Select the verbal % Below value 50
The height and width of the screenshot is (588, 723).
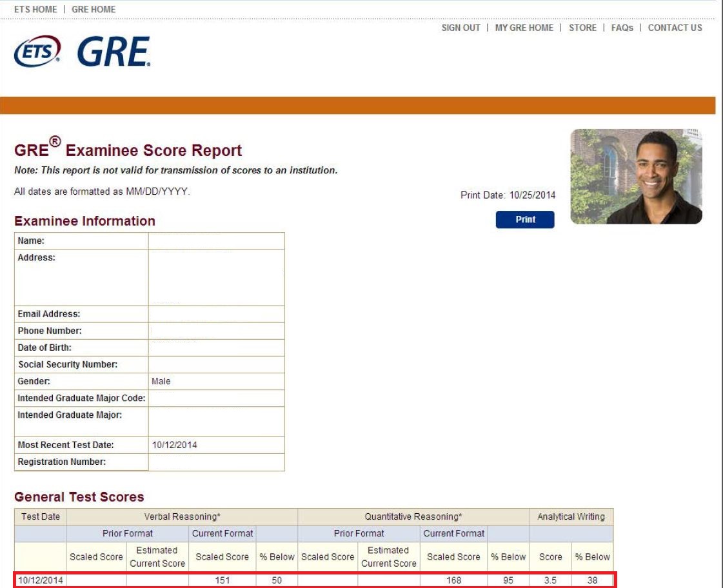pyautogui.click(x=277, y=580)
